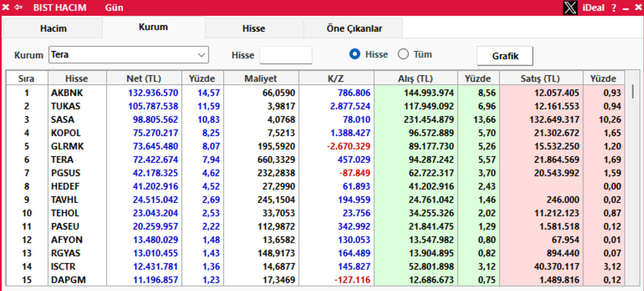
Task: Click Yüzde value 14,57
Action: tap(209, 93)
